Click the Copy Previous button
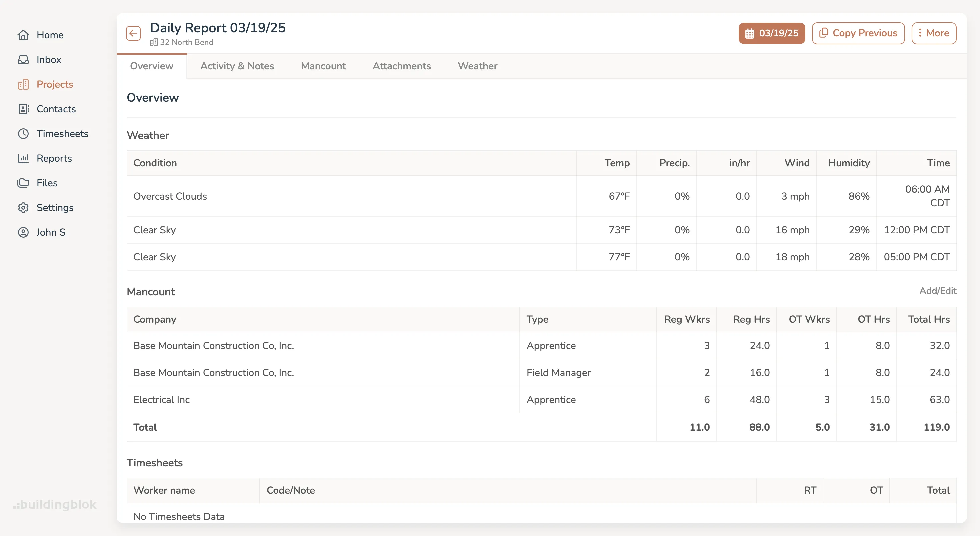Image resolution: width=980 pixels, height=536 pixels. [858, 33]
